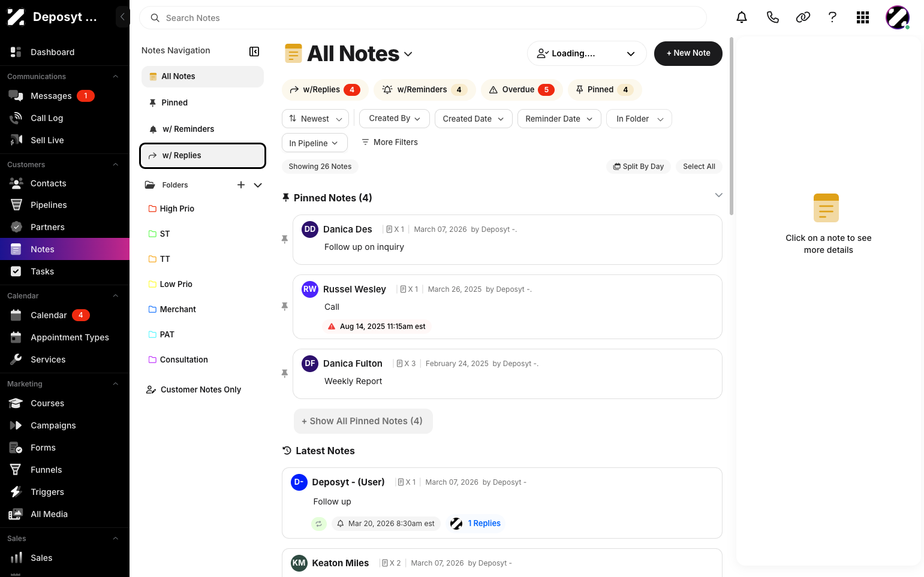Add a new folder with the plus icon
Image resolution: width=924 pixels, height=577 pixels.
(241, 185)
